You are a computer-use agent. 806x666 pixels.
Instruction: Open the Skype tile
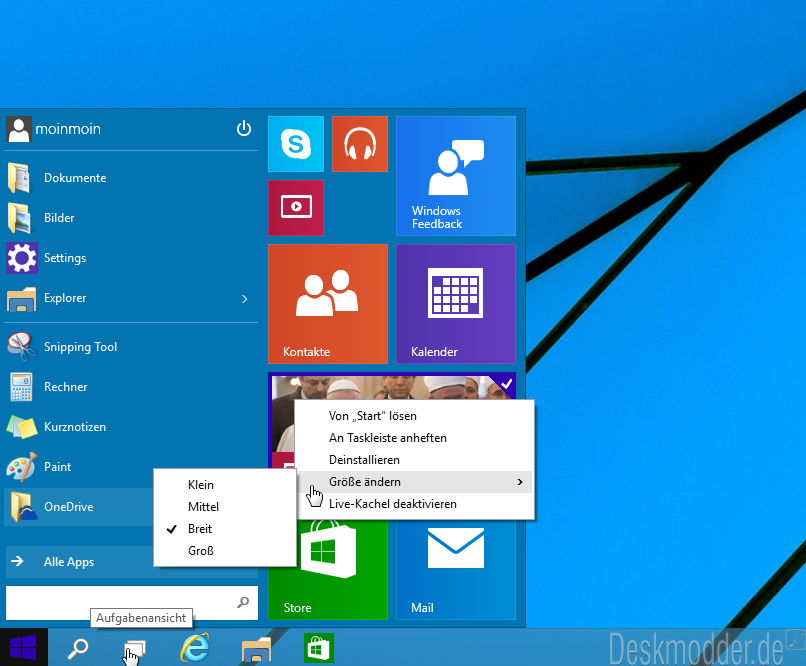[x=296, y=144]
